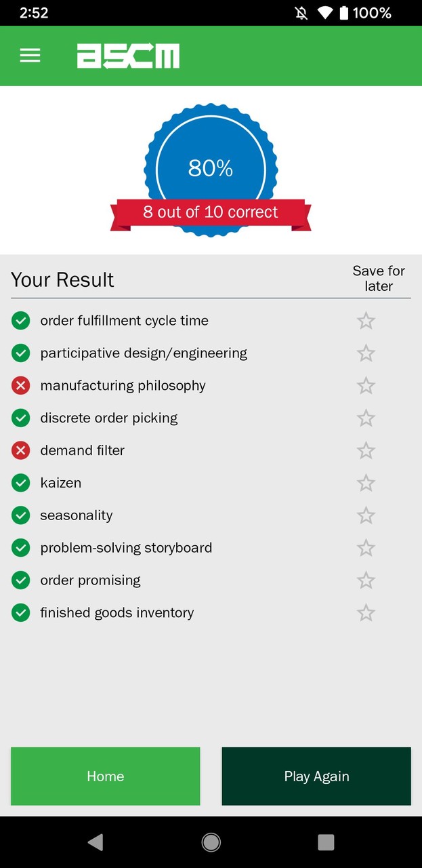Star the order promising entry
Viewport: 422px width, 868px height.
(x=366, y=580)
